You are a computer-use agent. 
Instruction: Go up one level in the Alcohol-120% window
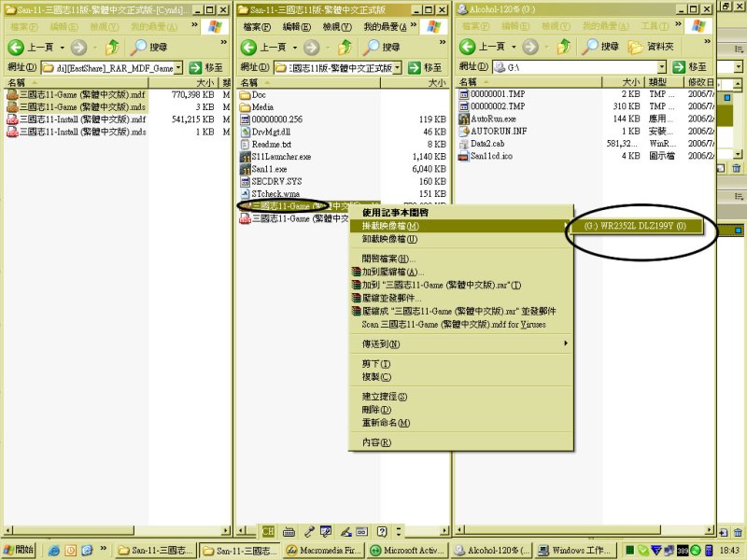pos(564,46)
